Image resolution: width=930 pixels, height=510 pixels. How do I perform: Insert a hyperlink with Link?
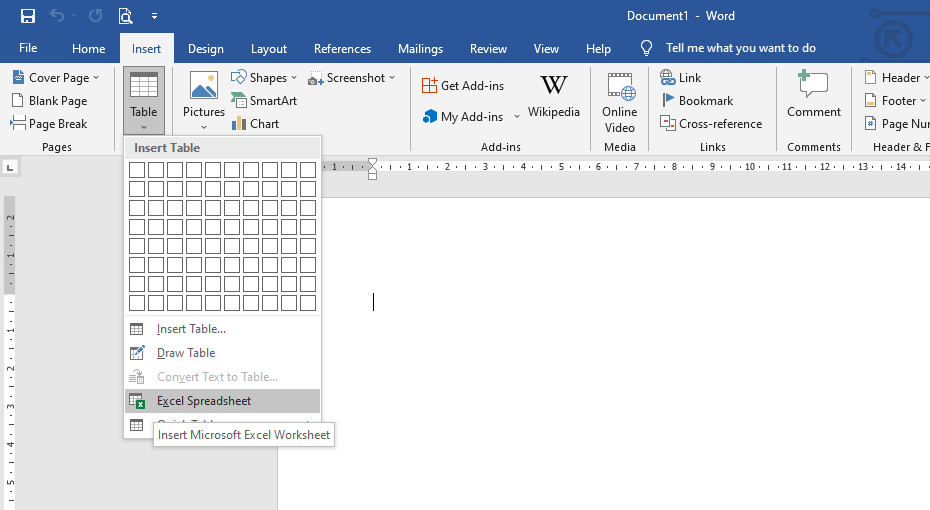(x=681, y=78)
